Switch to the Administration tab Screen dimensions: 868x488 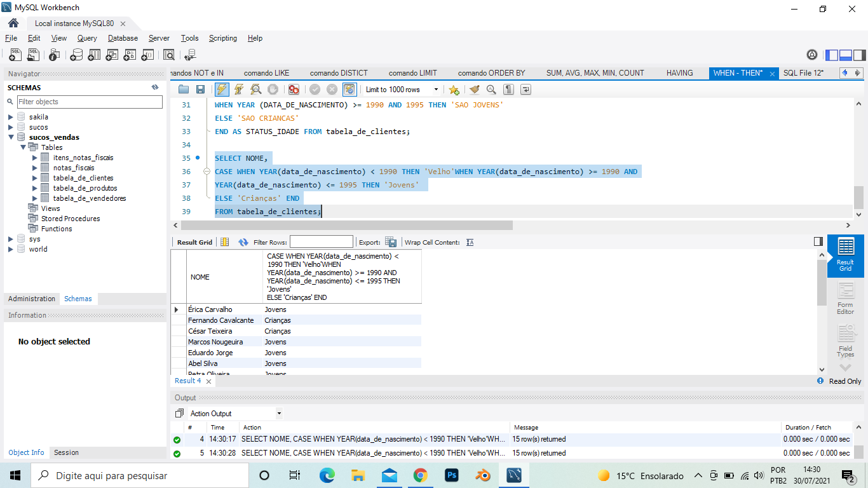pos(32,299)
